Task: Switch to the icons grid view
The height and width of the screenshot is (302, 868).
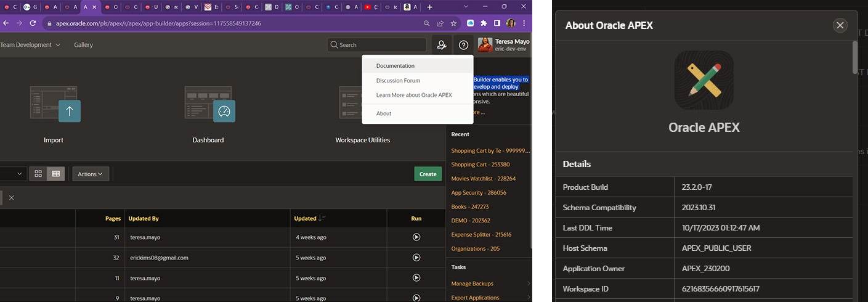Action: [x=38, y=174]
